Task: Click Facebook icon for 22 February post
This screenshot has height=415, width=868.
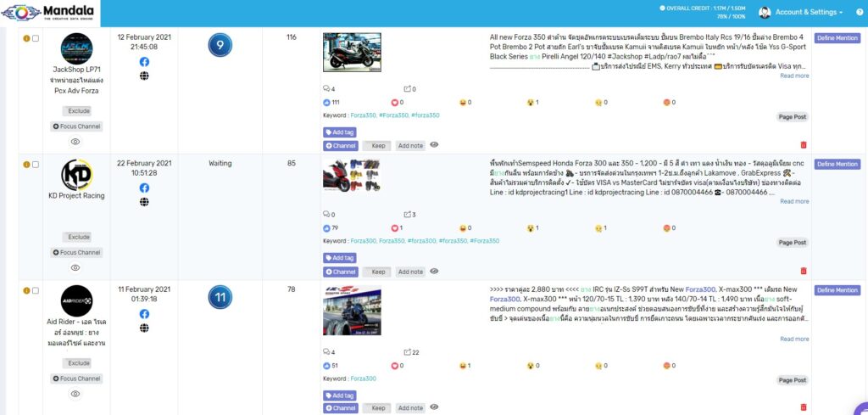Action: (144, 188)
